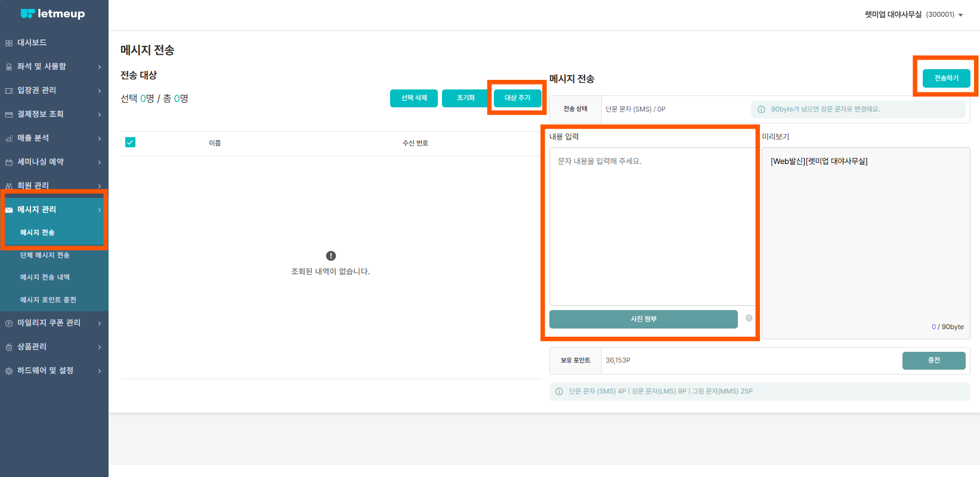Click the 메시지 관리 envelope icon
The image size is (980, 477).
[x=9, y=210]
